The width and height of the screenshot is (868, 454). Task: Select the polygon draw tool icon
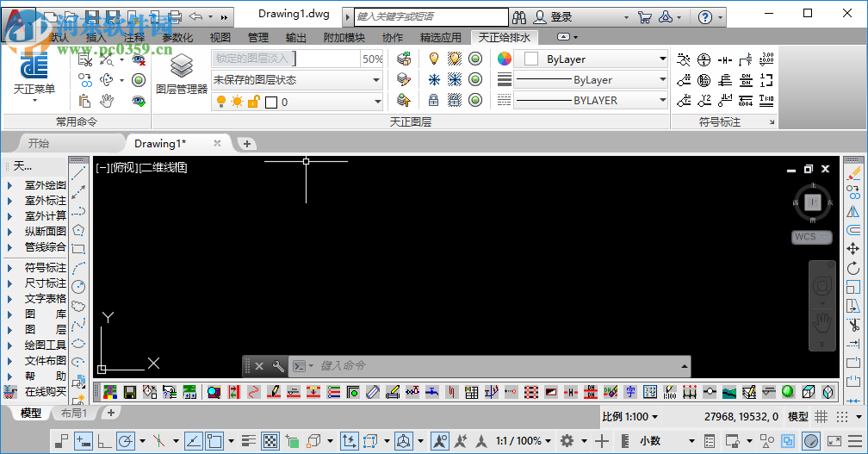tap(78, 230)
